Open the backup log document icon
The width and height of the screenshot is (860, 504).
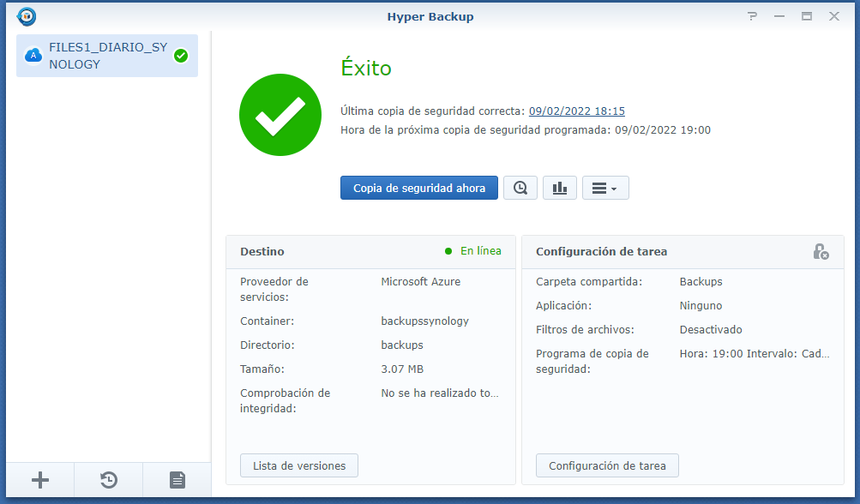click(176, 480)
